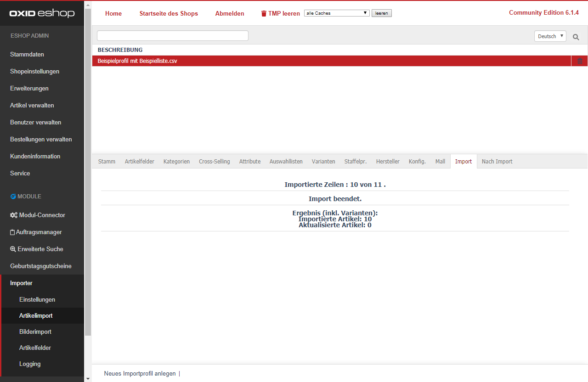Click the Abmelden logout link
The height and width of the screenshot is (382, 588).
click(x=230, y=13)
